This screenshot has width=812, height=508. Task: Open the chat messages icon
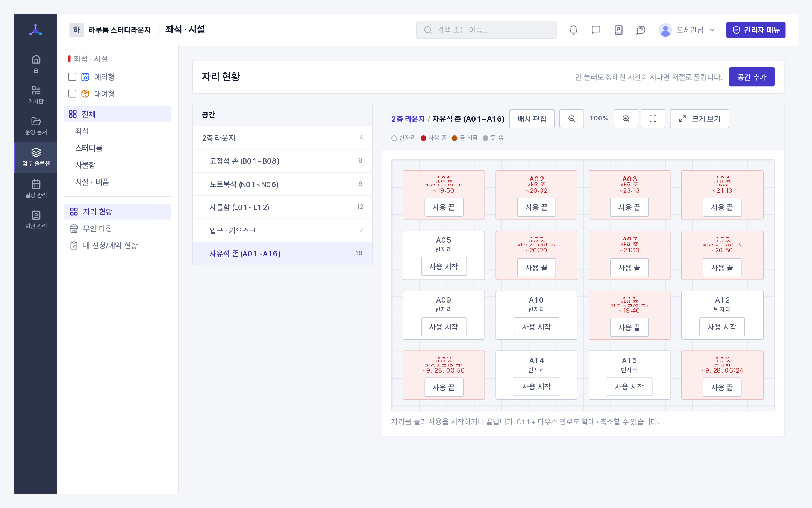click(596, 30)
